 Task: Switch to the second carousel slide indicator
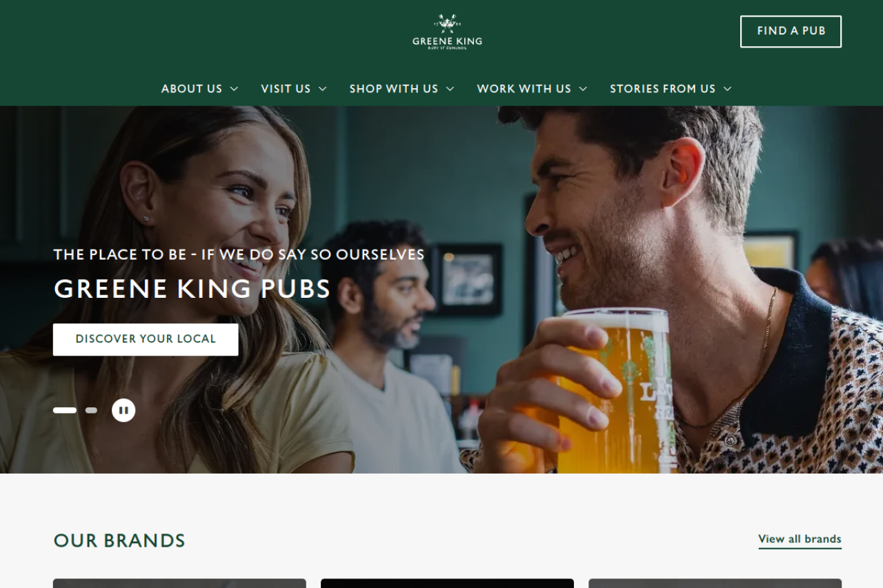click(91, 410)
